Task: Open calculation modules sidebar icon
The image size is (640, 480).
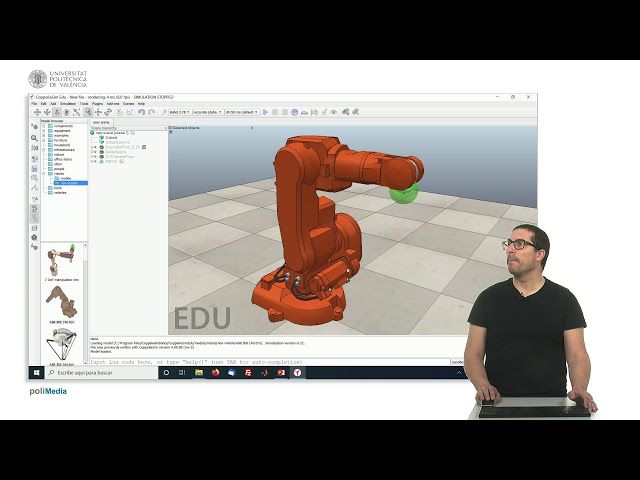Action: [34, 148]
